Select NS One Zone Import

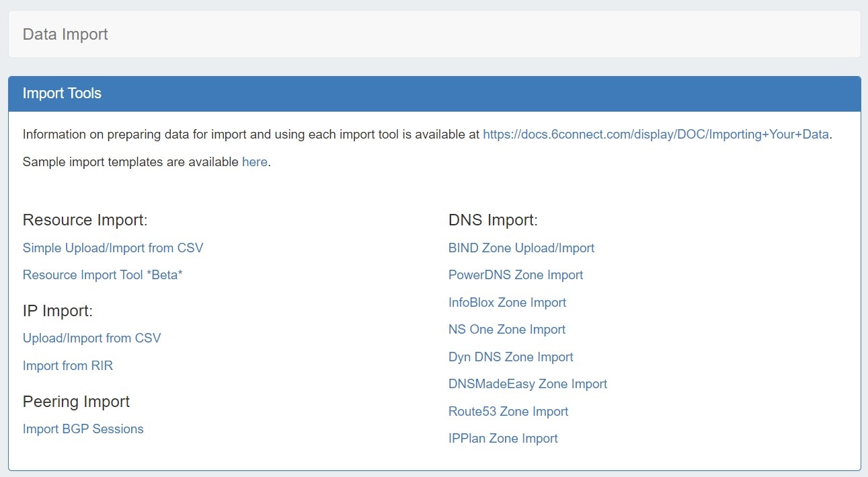coord(506,329)
